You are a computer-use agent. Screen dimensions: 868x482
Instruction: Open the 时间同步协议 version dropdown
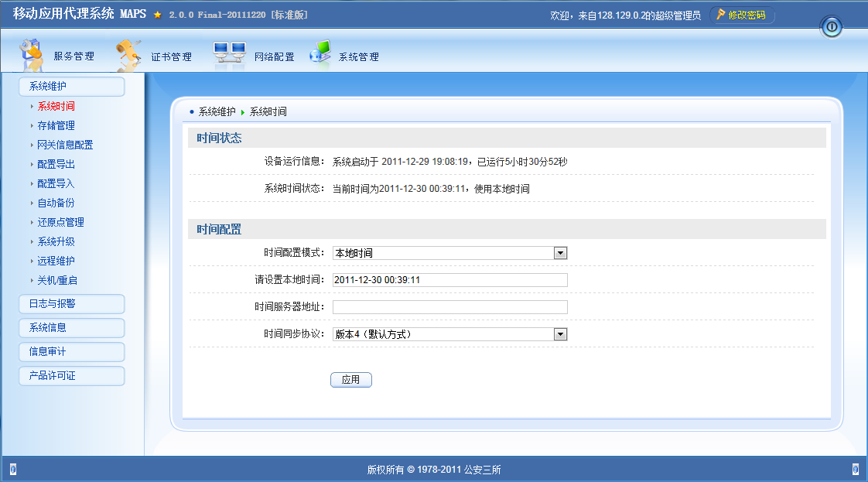click(x=561, y=334)
